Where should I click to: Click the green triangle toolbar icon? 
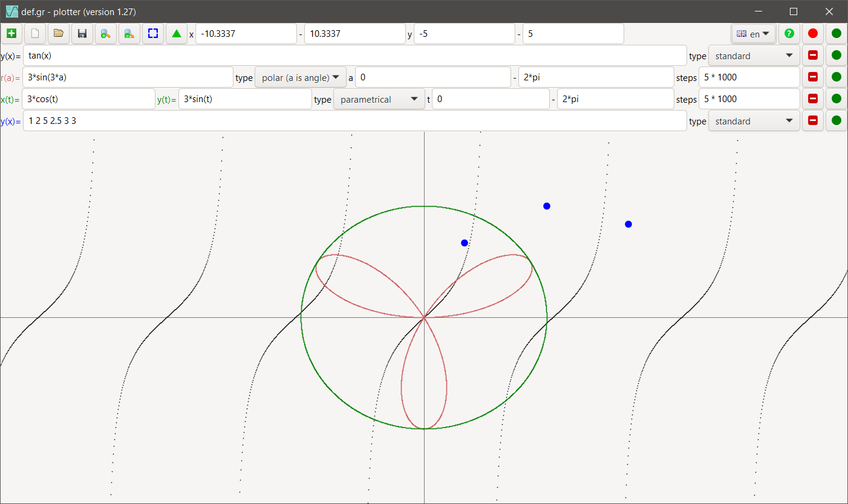click(x=177, y=34)
